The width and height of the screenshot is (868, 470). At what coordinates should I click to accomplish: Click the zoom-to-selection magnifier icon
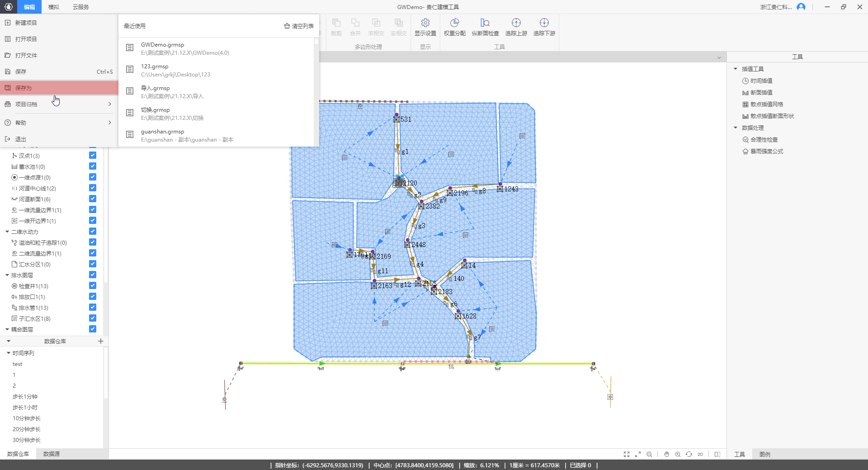click(x=649, y=454)
